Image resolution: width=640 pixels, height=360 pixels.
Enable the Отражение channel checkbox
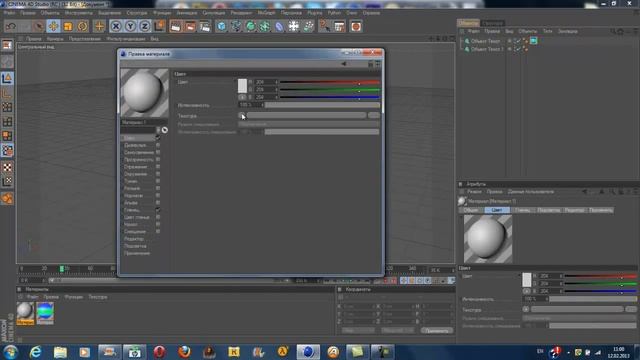158,167
